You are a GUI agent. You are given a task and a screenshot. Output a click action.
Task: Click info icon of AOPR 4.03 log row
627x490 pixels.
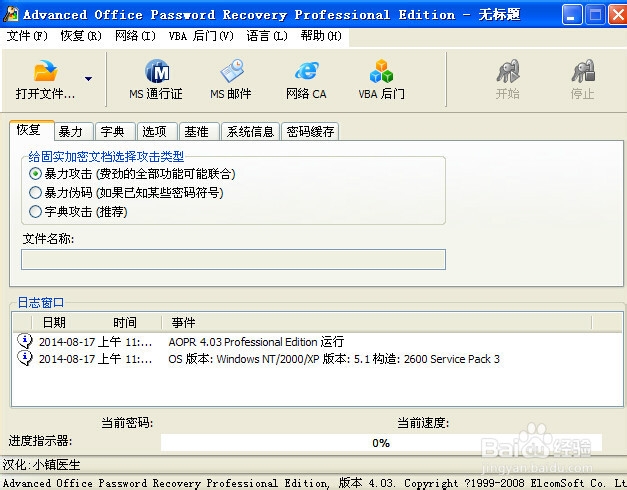click(x=25, y=341)
